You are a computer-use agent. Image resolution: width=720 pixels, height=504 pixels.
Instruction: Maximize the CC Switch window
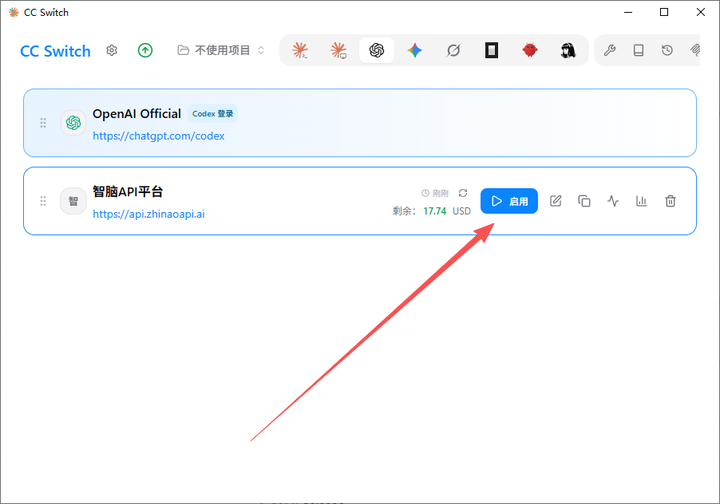tap(664, 12)
